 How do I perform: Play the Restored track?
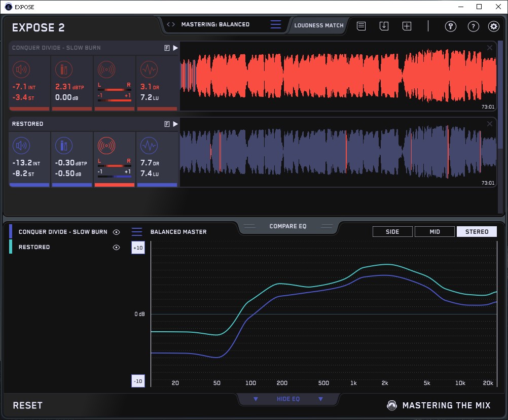[175, 124]
